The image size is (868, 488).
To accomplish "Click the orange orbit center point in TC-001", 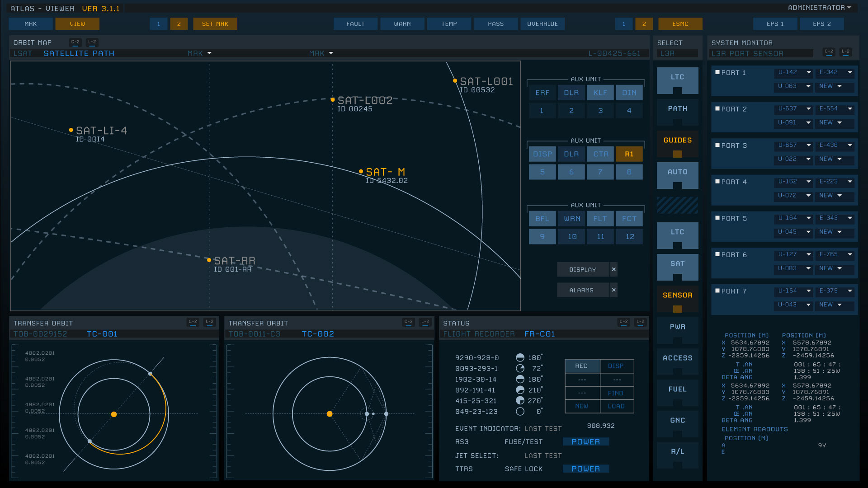I will click(114, 414).
